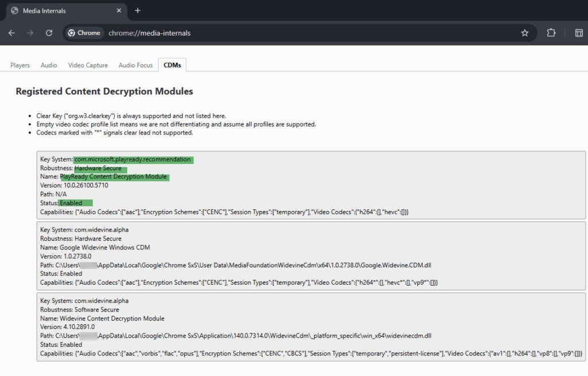588x376 pixels.
Task: Click the Registered Content Decryption Modules heading
Action: pyautogui.click(x=104, y=91)
